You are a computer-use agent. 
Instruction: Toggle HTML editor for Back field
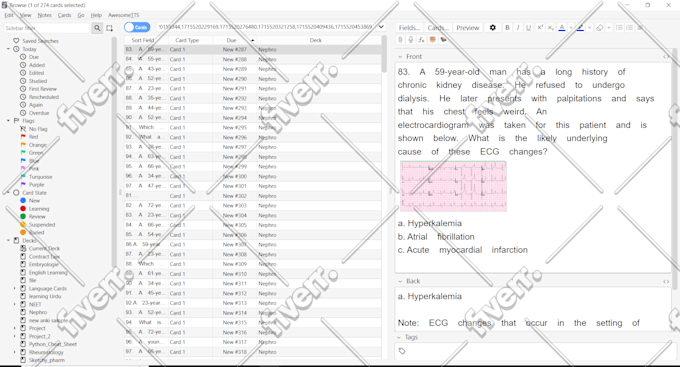[x=666, y=282]
